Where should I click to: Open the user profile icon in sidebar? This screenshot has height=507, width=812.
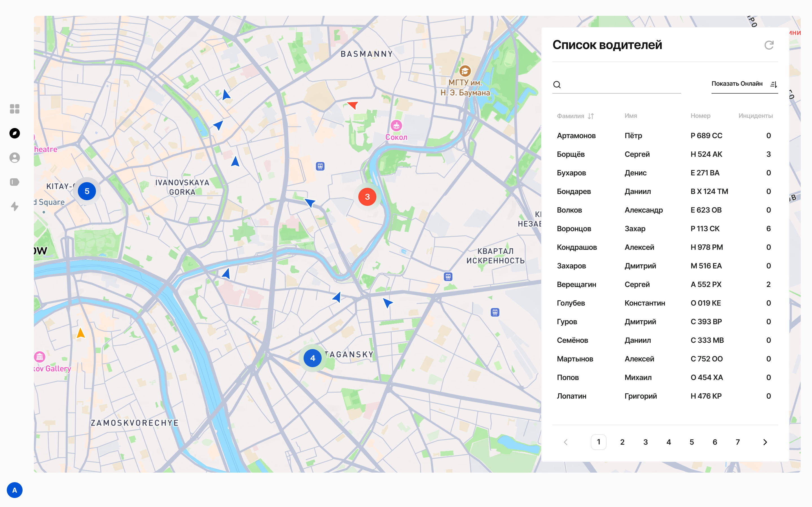point(14,158)
